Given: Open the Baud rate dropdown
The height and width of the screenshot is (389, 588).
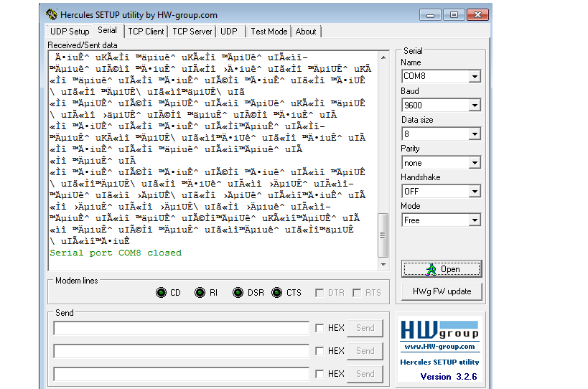Looking at the screenshot, I should [475, 106].
